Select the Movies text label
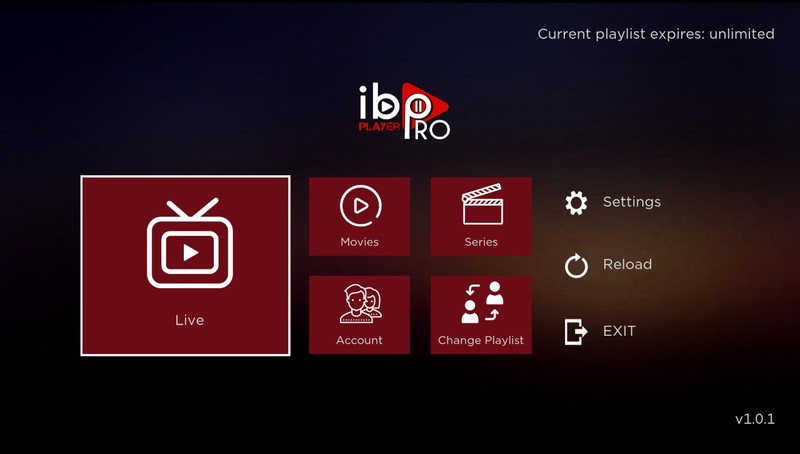The image size is (800, 454). [x=359, y=242]
